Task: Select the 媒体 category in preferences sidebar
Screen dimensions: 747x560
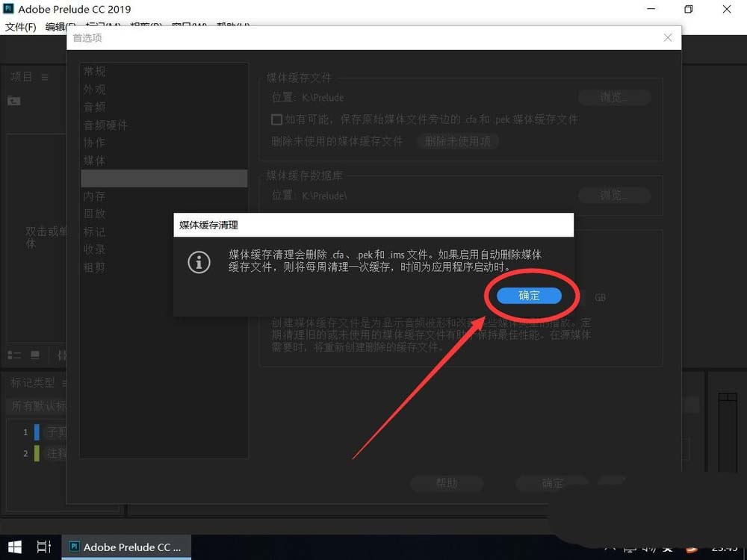Action: coord(95,160)
